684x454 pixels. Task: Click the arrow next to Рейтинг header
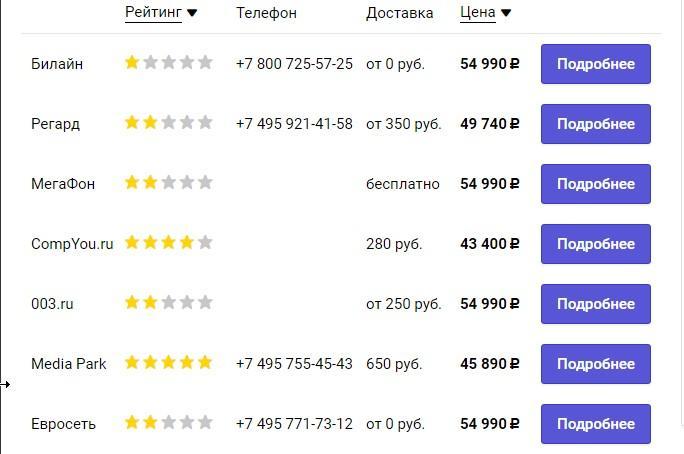click(193, 14)
